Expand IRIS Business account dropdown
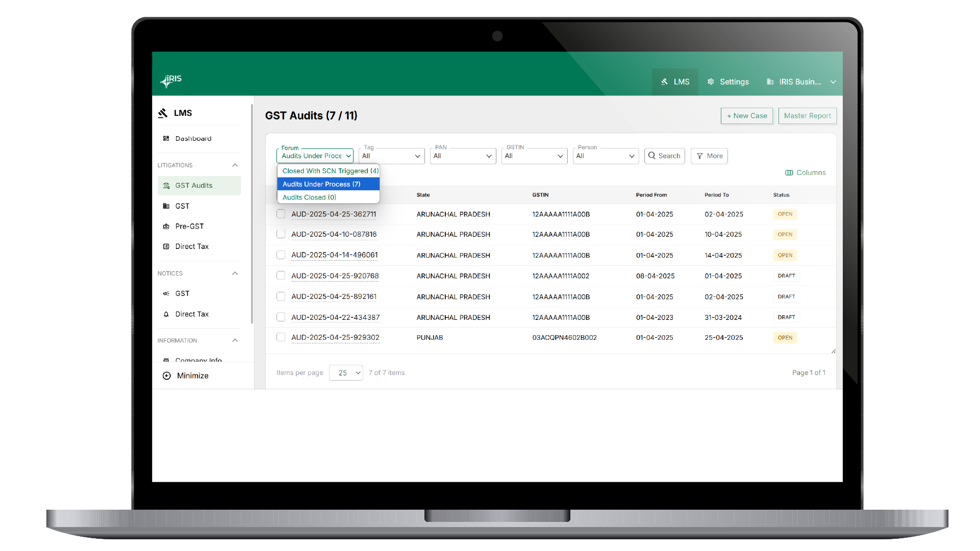The height and width of the screenshot is (551, 980). [801, 82]
